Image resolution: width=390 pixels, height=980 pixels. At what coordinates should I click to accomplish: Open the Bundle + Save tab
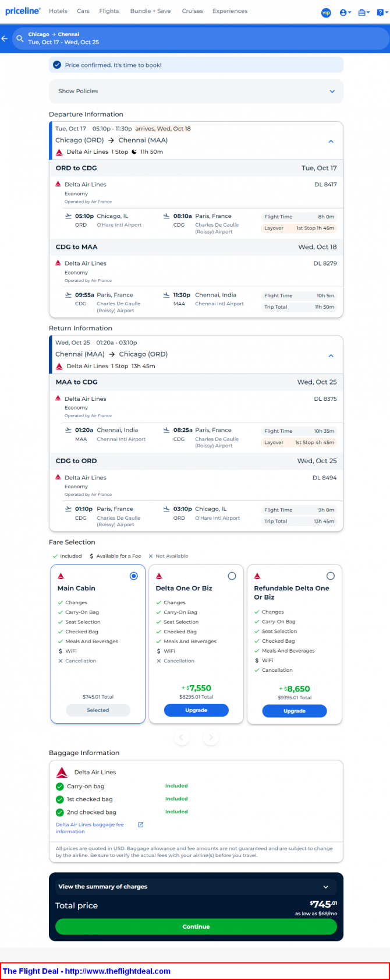(x=150, y=11)
